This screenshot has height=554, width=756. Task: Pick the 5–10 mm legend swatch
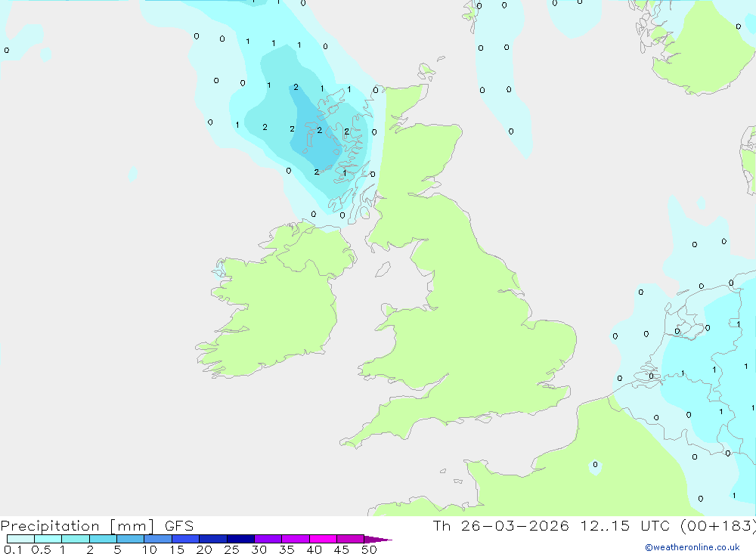click(131, 539)
